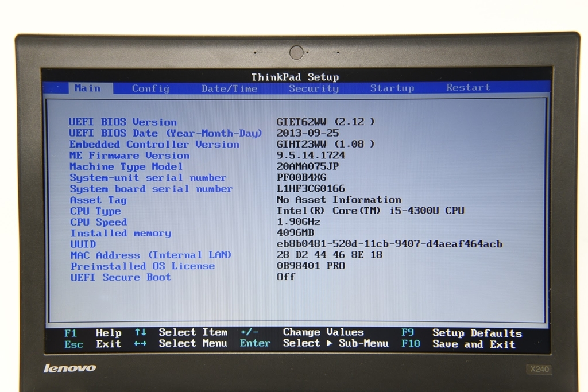
Task: Click the Save and Exit hint
Action: point(474,344)
